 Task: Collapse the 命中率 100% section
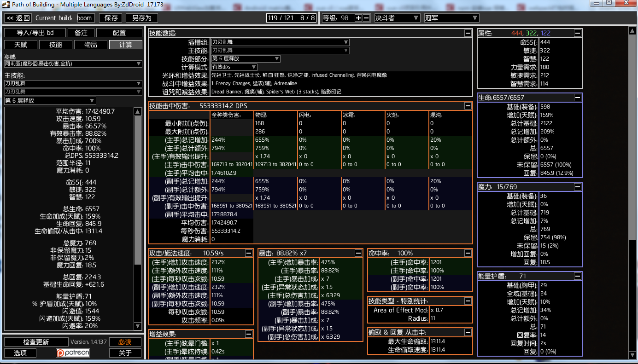pyautogui.click(x=468, y=253)
